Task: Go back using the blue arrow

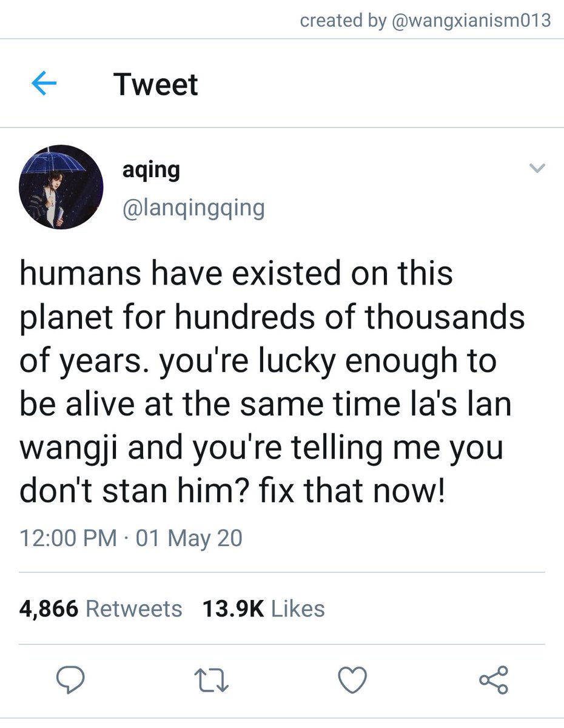Action: click(x=44, y=85)
